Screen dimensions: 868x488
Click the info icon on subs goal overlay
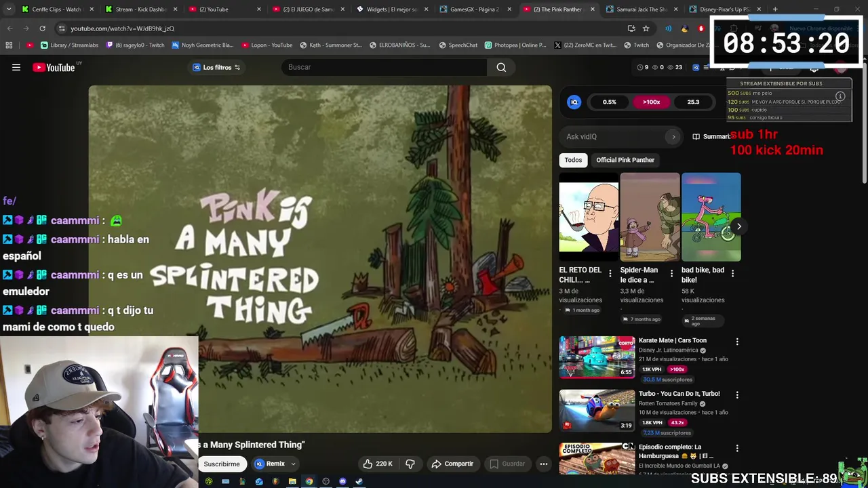coord(840,96)
